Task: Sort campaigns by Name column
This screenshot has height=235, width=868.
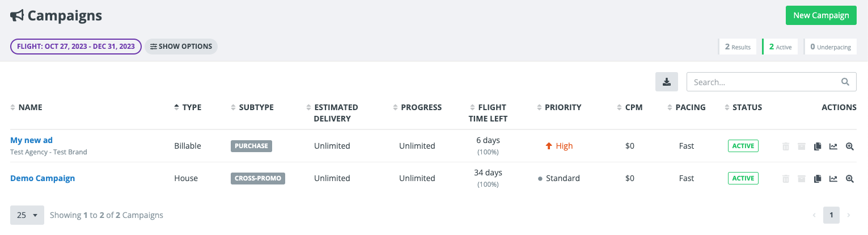Action: click(30, 107)
